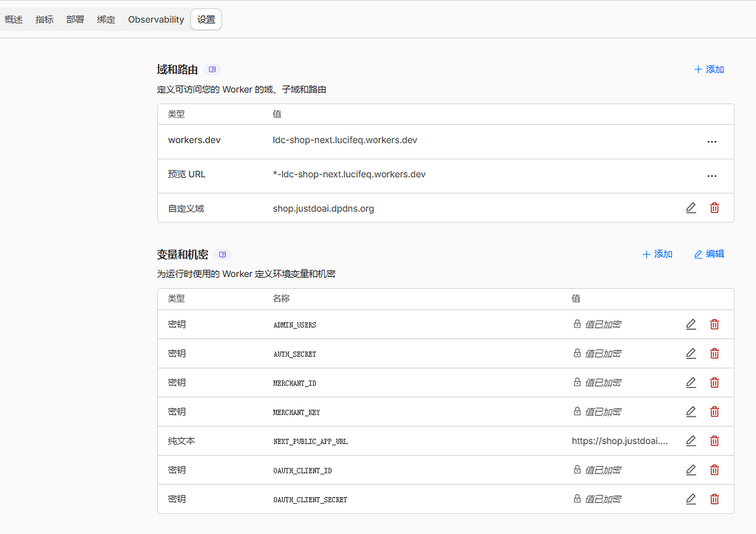Viewport: 756px width, 534px height.
Task: Edit the AUTH_SECRET variable
Action: click(x=691, y=354)
